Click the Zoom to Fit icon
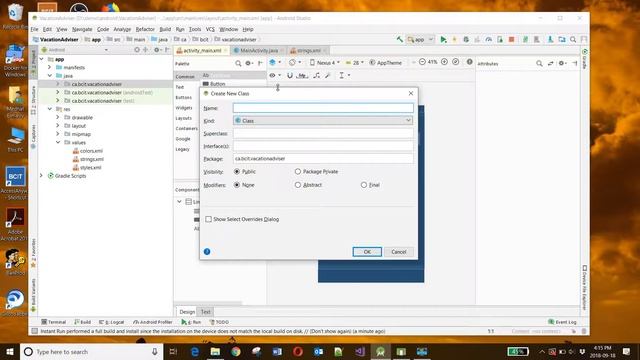This screenshot has width=640, height=360. 456,62
